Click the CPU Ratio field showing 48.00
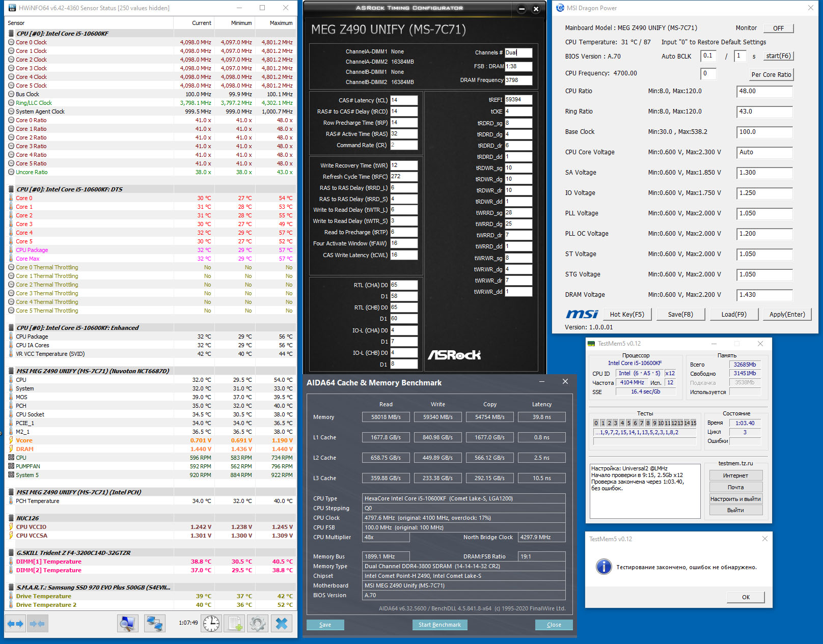The image size is (823, 644). [764, 92]
